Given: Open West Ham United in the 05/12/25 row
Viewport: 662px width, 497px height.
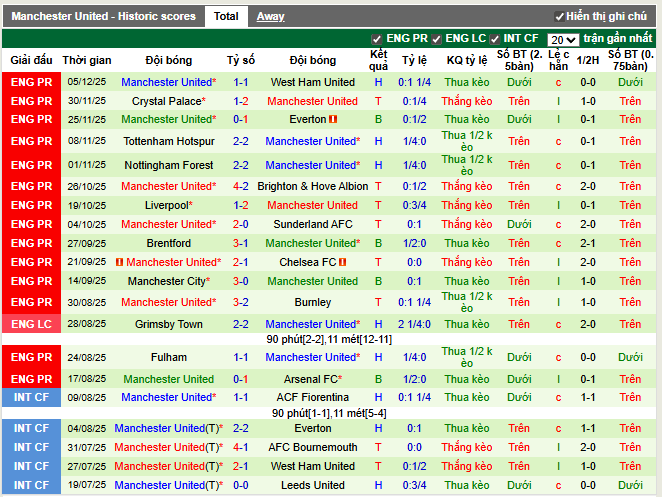Looking at the screenshot, I should (x=313, y=82).
